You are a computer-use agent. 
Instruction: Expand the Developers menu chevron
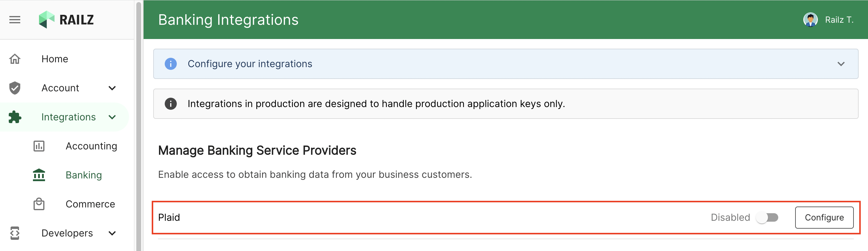112,233
